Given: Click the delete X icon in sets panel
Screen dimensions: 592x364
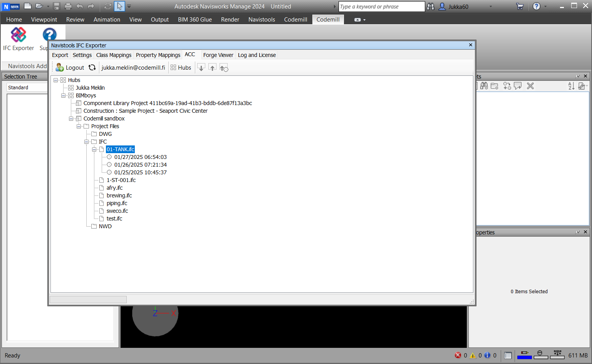Looking at the screenshot, I should pyautogui.click(x=530, y=86).
